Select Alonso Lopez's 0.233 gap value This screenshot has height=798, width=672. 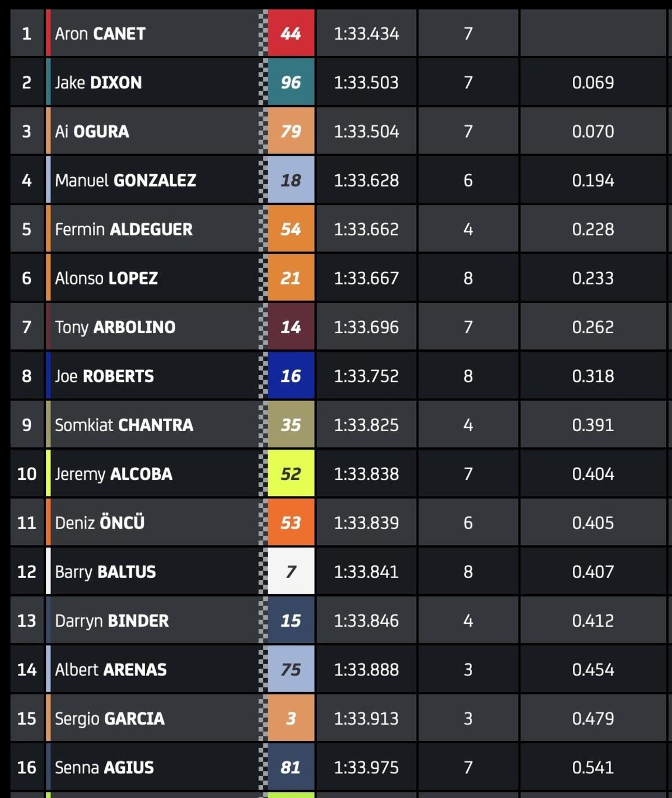pos(593,278)
